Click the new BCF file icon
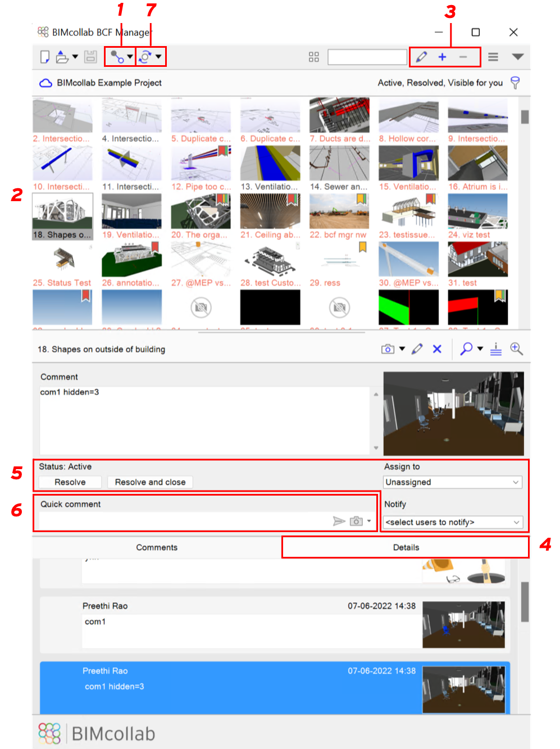 click(45, 57)
